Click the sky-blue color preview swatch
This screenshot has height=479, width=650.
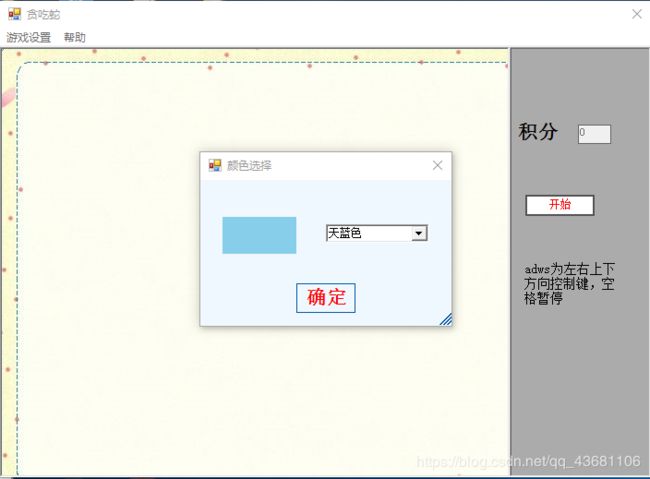click(x=259, y=235)
